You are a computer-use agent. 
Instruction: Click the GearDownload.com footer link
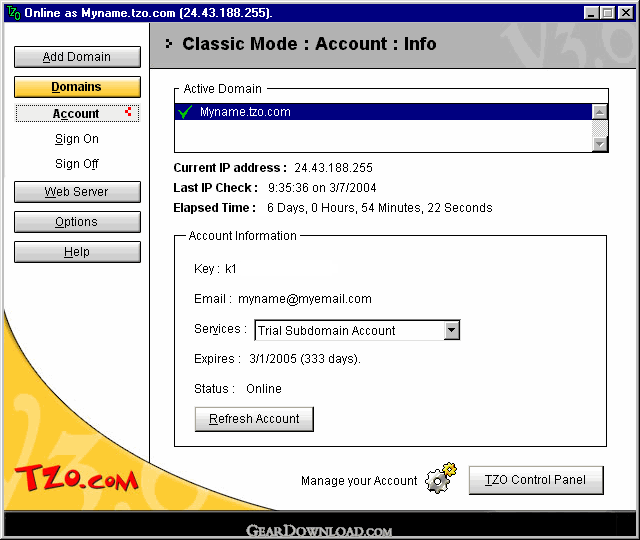click(x=319, y=531)
